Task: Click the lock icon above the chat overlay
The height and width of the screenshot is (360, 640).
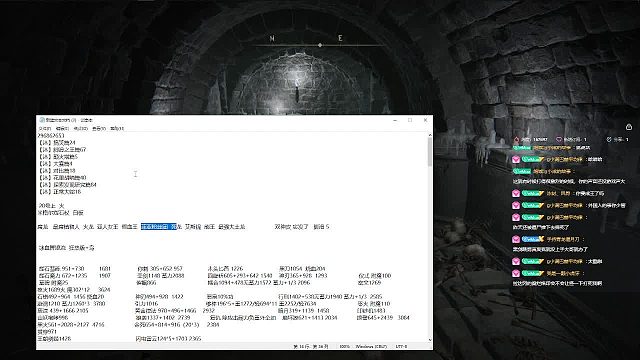Action: coord(629,127)
